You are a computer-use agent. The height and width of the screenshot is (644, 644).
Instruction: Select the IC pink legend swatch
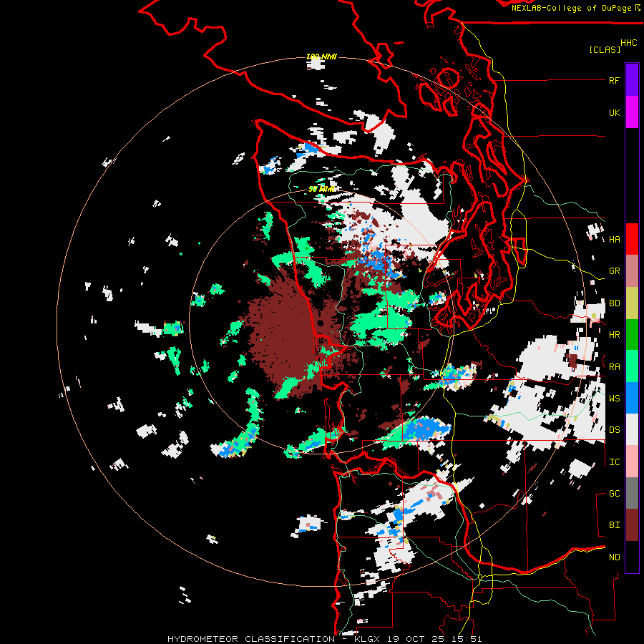[632, 462]
